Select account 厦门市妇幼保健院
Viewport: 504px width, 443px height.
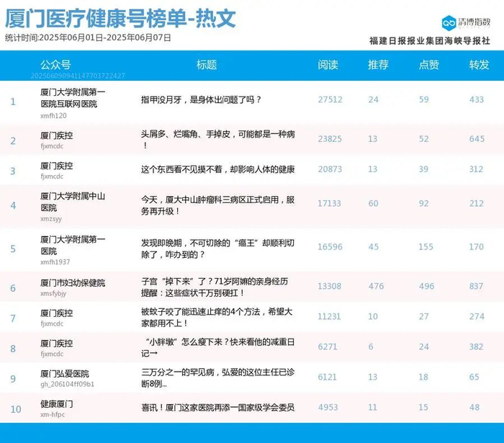click(x=73, y=283)
